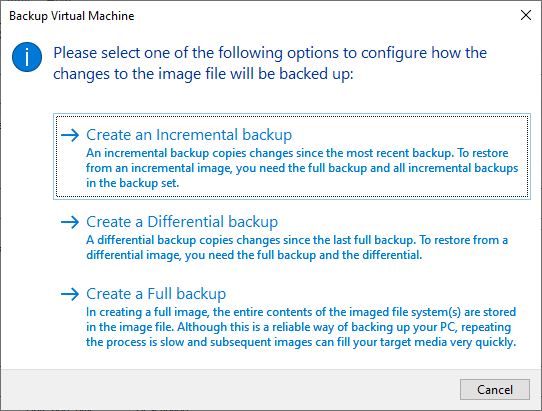Click the blue information icon
The height and width of the screenshot is (411, 542).
[x=27, y=57]
